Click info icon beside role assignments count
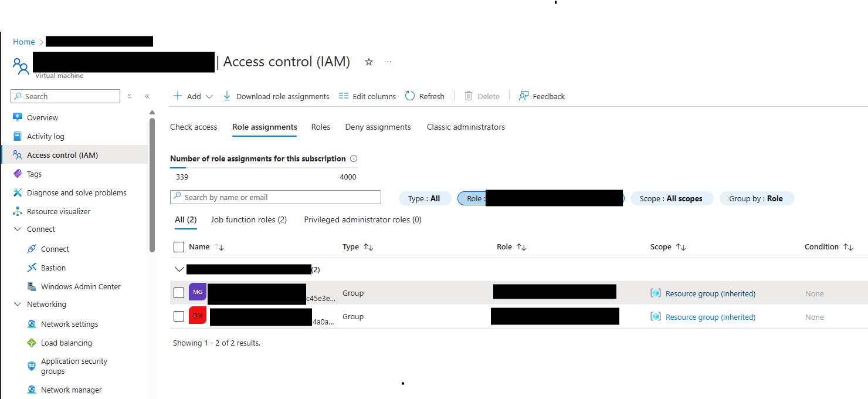The image size is (868, 399). click(x=354, y=158)
